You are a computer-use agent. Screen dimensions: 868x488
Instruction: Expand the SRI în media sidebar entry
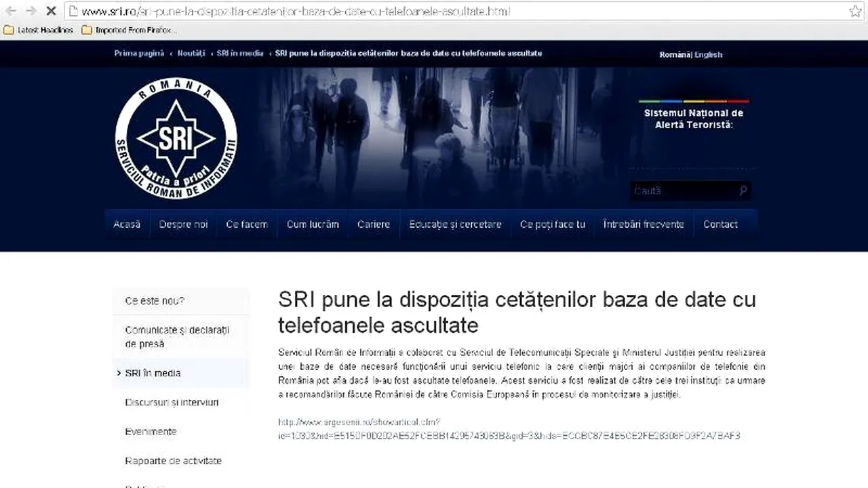click(x=154, y=373)
